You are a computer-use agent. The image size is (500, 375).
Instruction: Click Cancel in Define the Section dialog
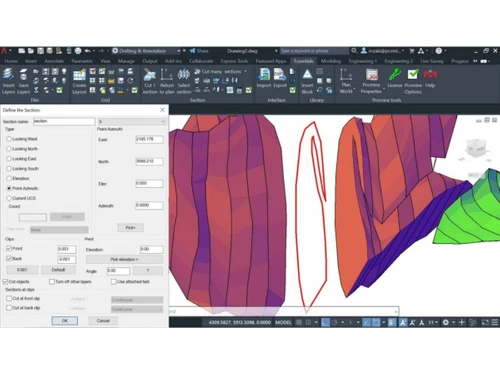(x=103, y=321)
